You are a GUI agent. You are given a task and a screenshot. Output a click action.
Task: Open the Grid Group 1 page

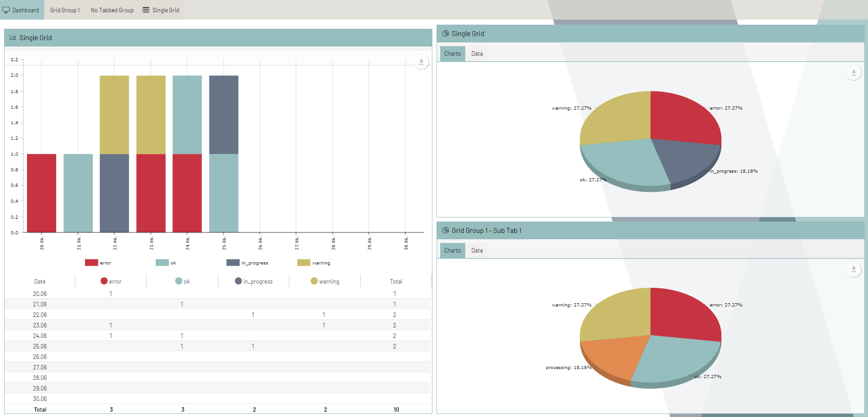(x=65, y=10)
